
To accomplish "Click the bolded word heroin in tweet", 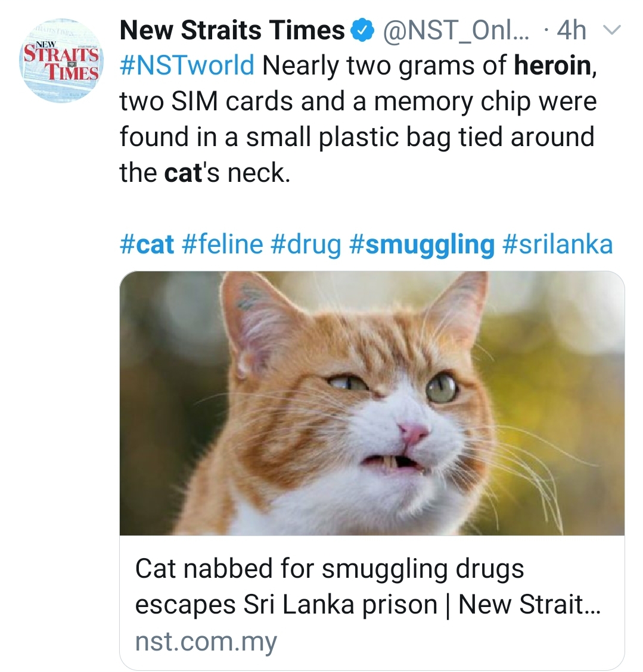I will [x=552, y=66].
